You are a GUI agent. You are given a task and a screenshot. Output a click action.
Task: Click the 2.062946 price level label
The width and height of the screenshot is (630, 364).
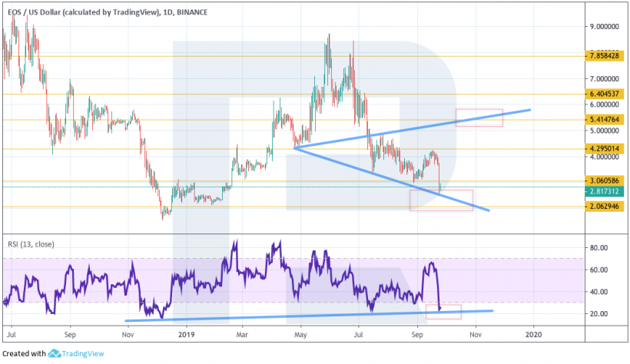[x=602, y=207]
